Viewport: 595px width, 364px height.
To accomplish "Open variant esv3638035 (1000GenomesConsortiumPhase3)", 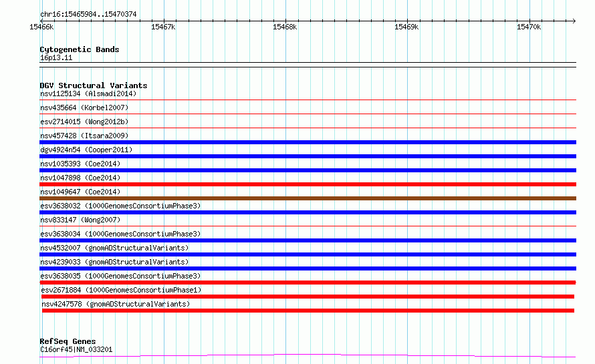I will (x=120, y=276).
